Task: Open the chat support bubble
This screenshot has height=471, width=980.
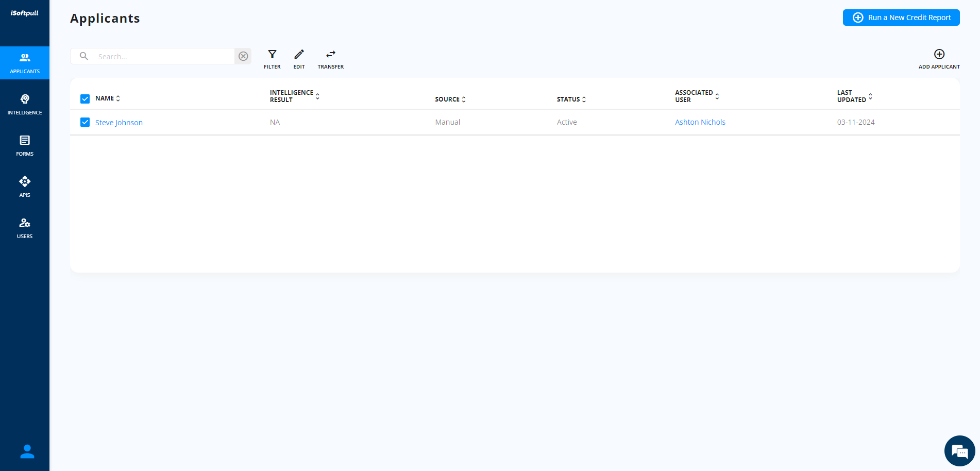Action: click(x=959, y=451)
